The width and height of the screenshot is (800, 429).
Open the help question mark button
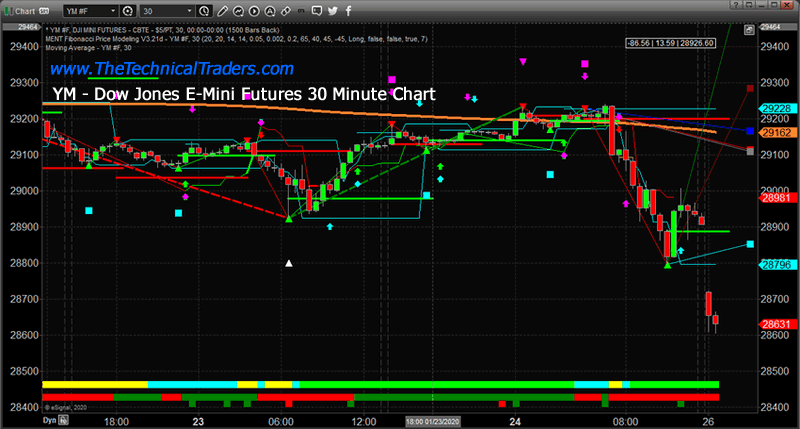click(735, 5)
